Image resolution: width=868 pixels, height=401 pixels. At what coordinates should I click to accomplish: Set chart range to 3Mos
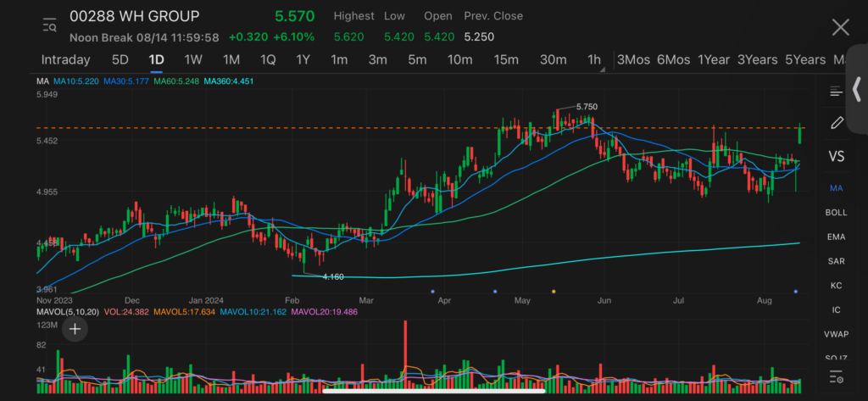[x=633, y=60]
